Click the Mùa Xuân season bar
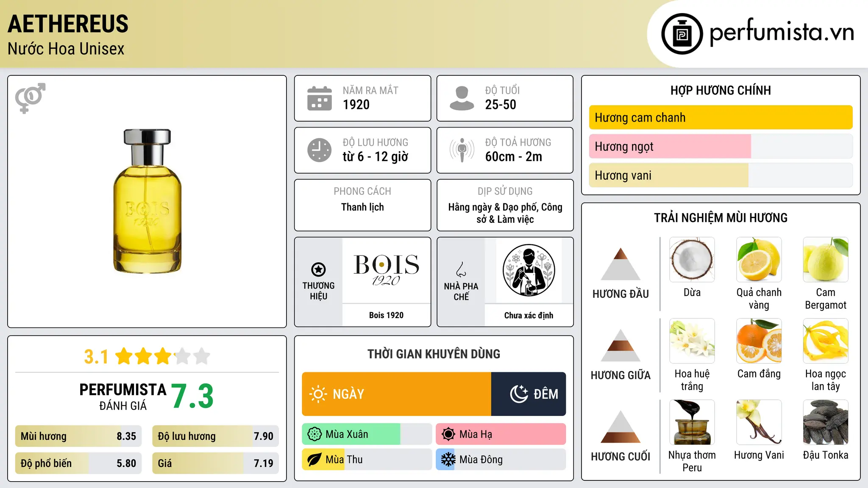 pyautogui.click(x=367, y=434)
